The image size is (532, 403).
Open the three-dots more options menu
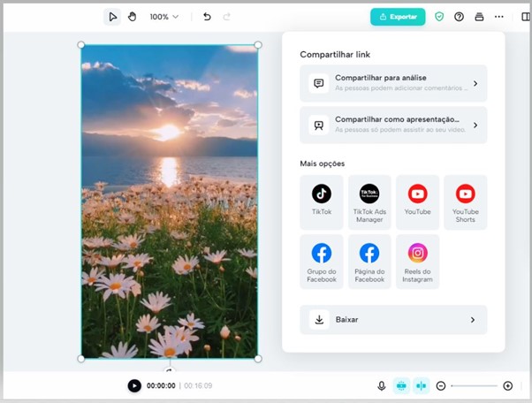(499, 17)
